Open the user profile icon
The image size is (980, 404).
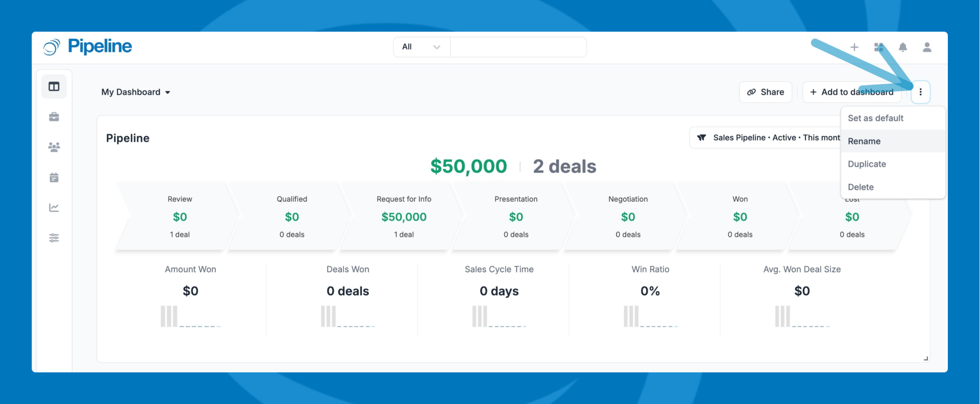point(927,47)
